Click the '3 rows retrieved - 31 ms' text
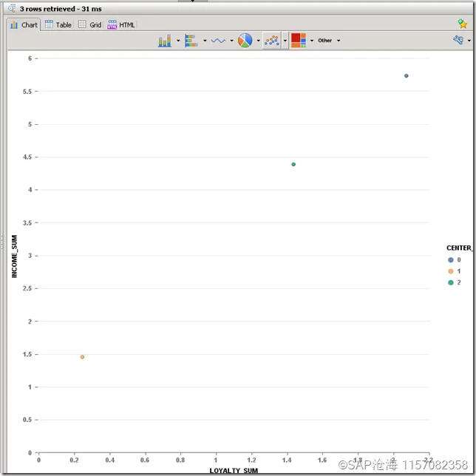The height and width of the screenshot is (476, 476). pyautogui.click(x=61, y=9)
